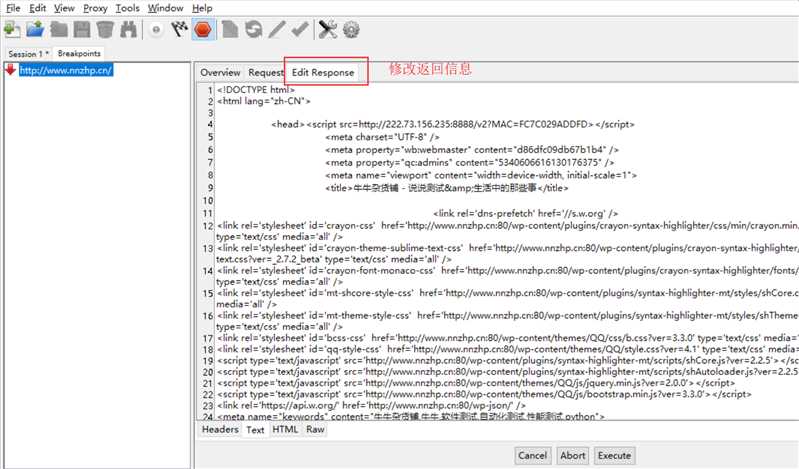The height and width of the screenshot is (469, 799).
Task: Save the session with the floppy disk icon
Action: pos(82,30)
